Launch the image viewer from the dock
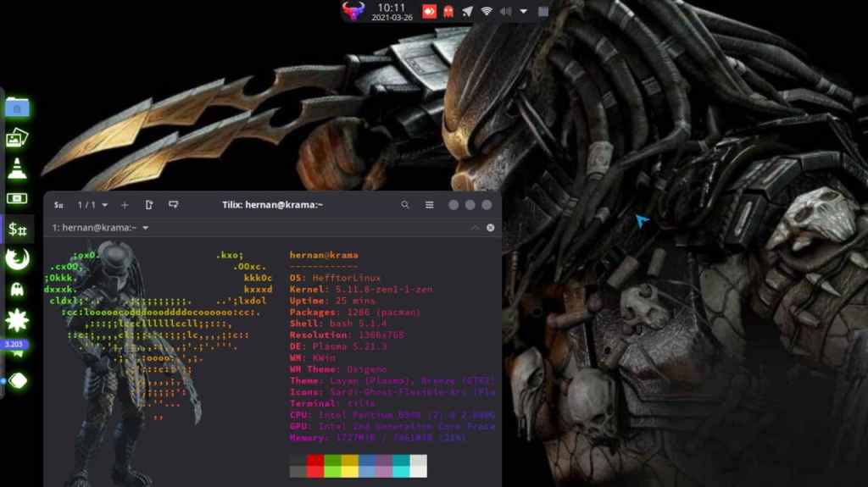Screen dimensions: 868x487 coord(18,137)
